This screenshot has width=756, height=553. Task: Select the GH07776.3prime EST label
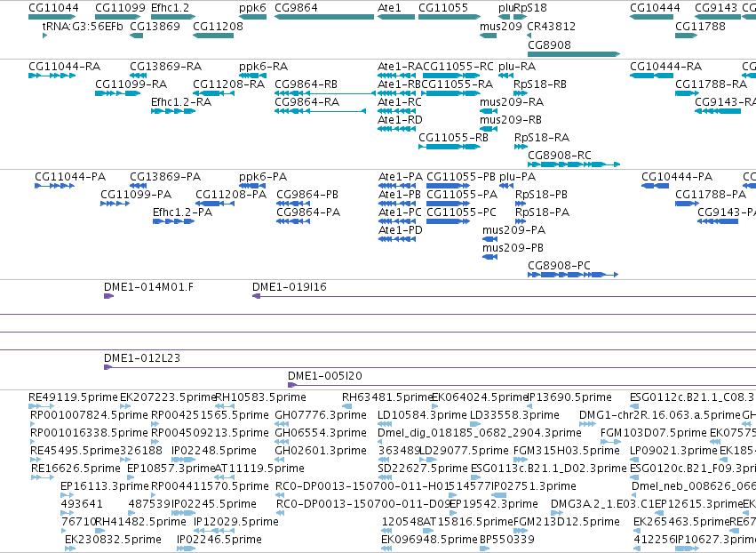coord(321,415)
